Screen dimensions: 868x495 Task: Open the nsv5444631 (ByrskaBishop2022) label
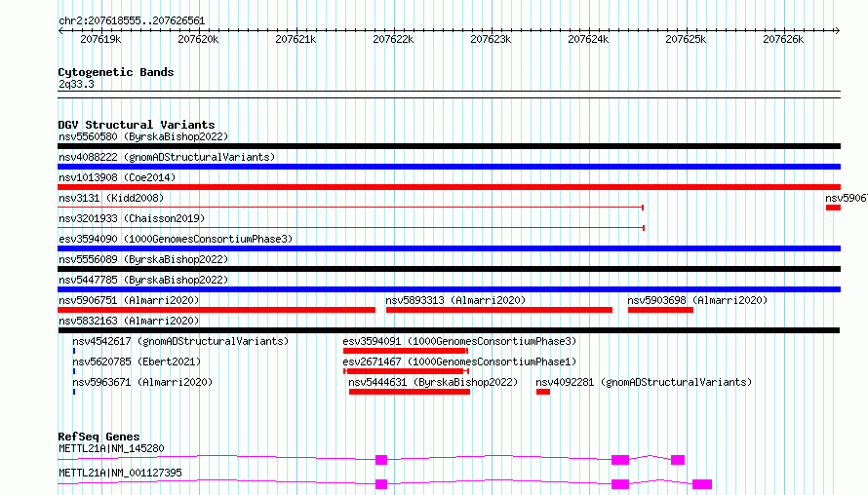coord(433,382)
